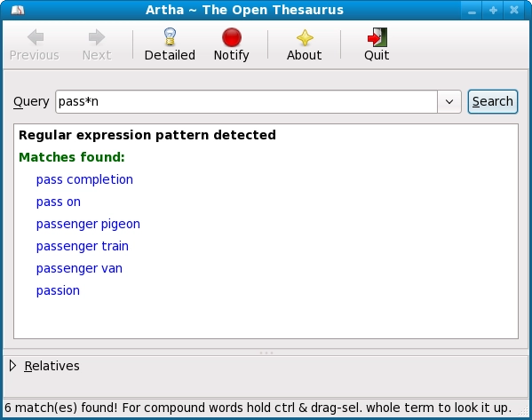Screen dimensions: 532x420
Task: Open the Query history dropdown arrow
Action: click(449, 101)
